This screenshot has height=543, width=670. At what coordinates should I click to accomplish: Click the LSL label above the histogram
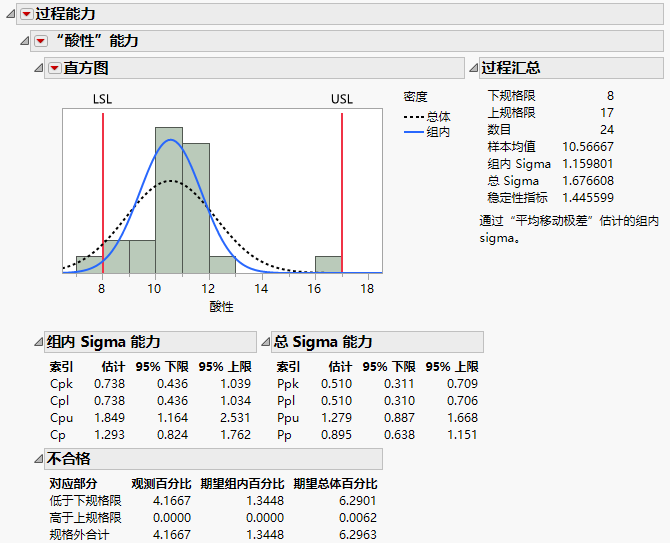pyautogui.click(x=103, y=99)
